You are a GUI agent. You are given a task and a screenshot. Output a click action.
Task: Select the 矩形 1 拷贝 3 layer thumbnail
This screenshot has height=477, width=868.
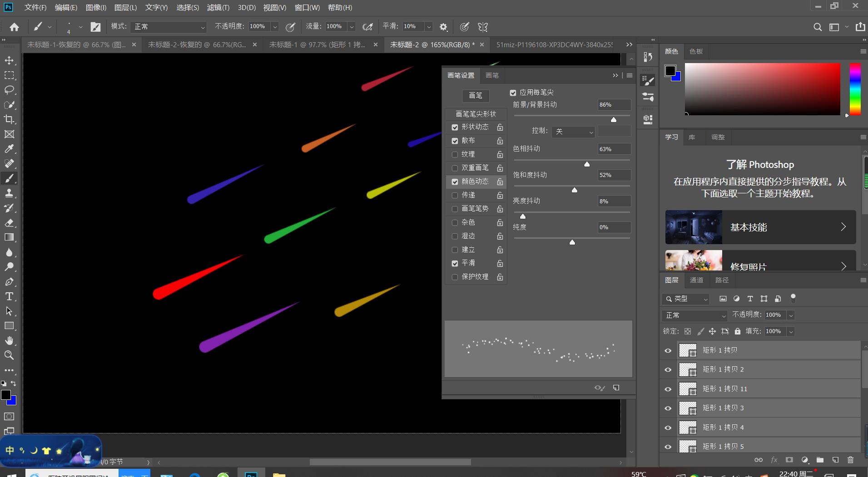pos(688,408)
